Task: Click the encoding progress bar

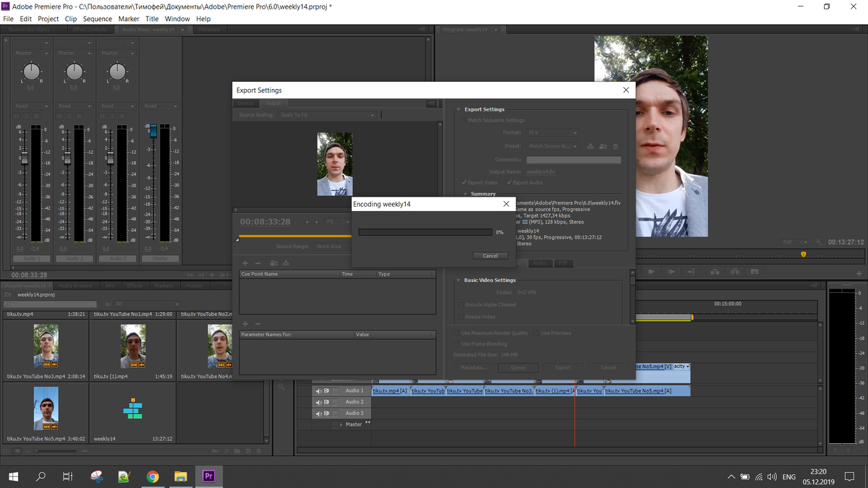Action: (425, 232)
